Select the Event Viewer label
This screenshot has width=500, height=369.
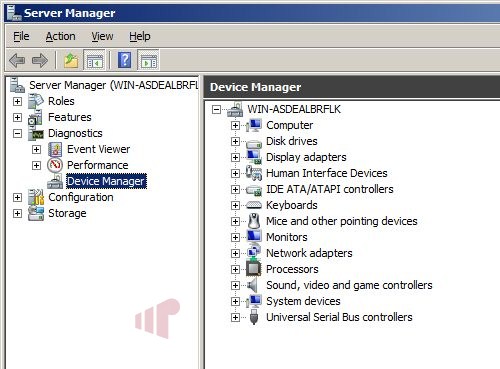98,149
